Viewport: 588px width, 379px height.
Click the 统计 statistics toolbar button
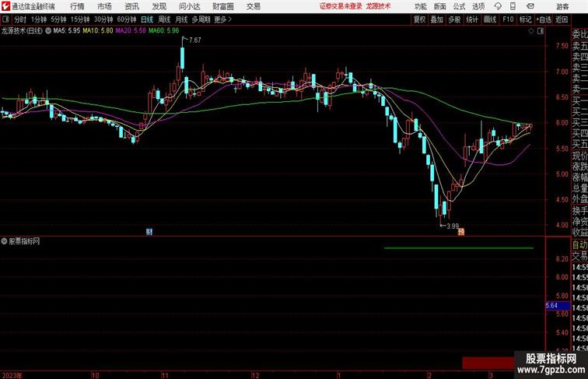[x=472, y=19]
